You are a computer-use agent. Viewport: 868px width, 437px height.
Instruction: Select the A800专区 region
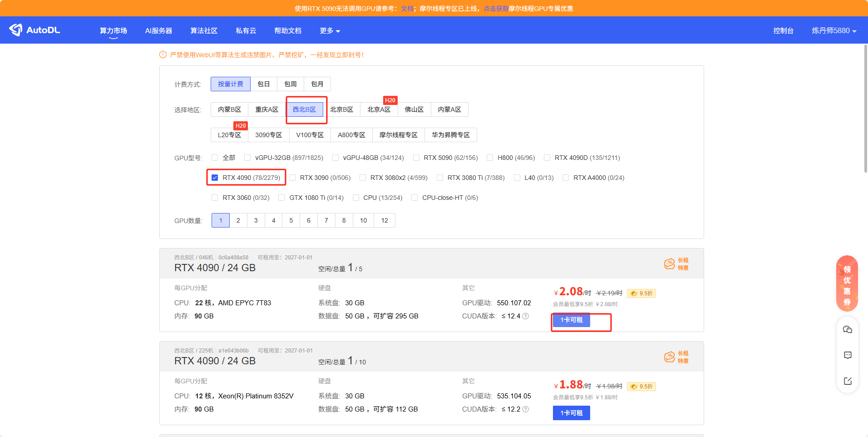pos(351,135)
